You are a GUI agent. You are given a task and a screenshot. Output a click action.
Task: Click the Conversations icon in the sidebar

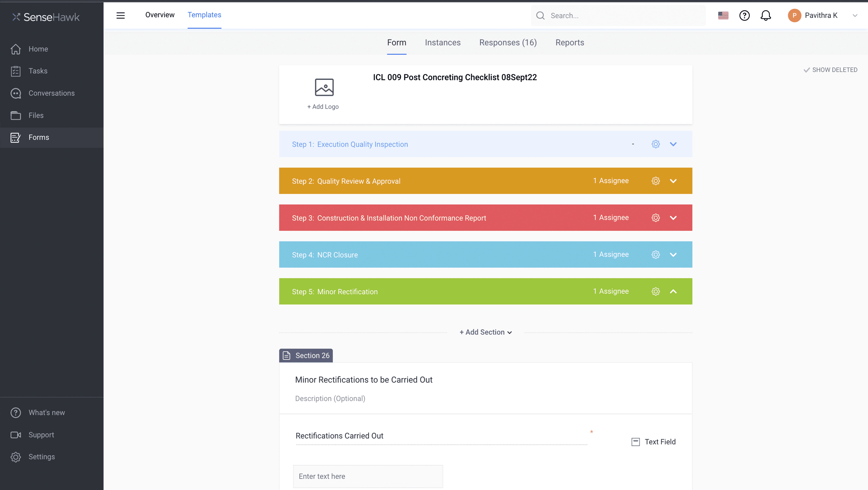[16, 93]
